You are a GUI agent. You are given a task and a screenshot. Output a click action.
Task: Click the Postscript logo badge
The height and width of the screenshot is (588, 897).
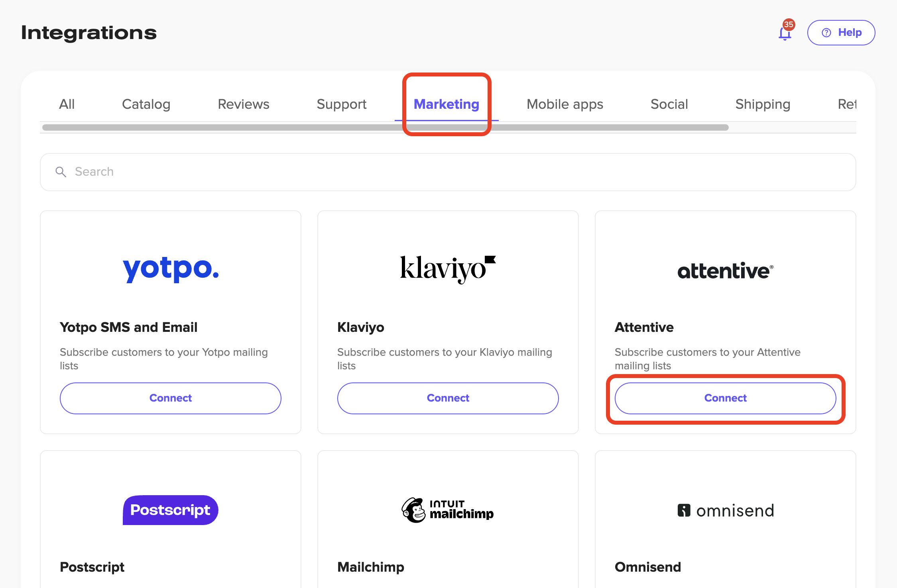coord(171,510)
